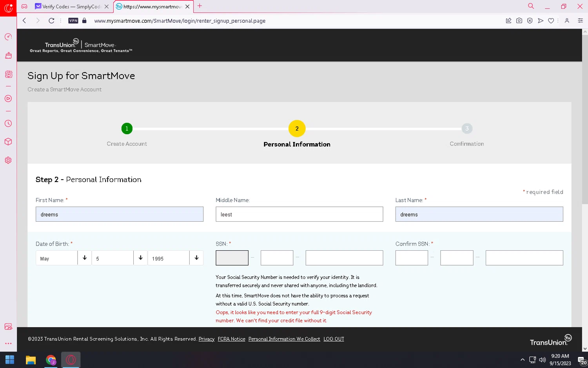Click the Middle Name input field
This screenshot has height=368, width=588.
pos(299,214)
